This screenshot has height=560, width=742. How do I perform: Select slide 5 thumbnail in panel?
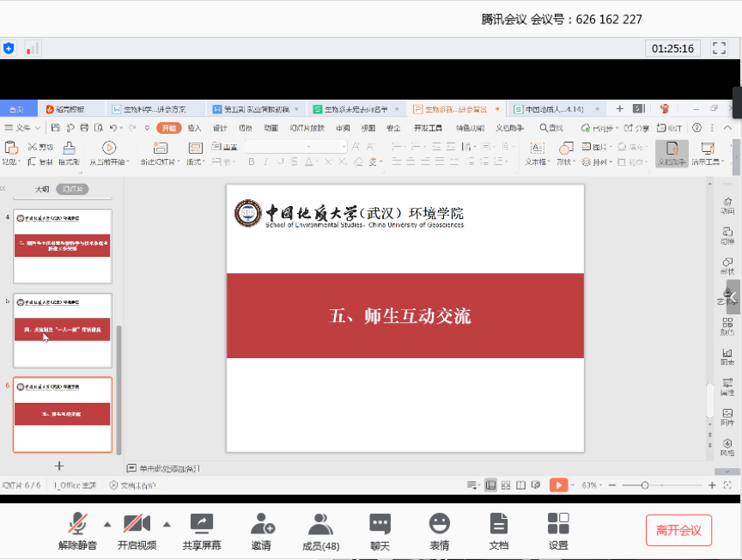coord(63,331)
